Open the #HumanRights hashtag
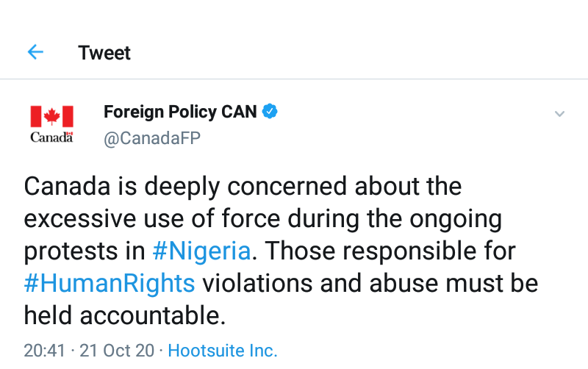Image resolution: width=588 pixels, height=369 pixels. tap(110, 282)
